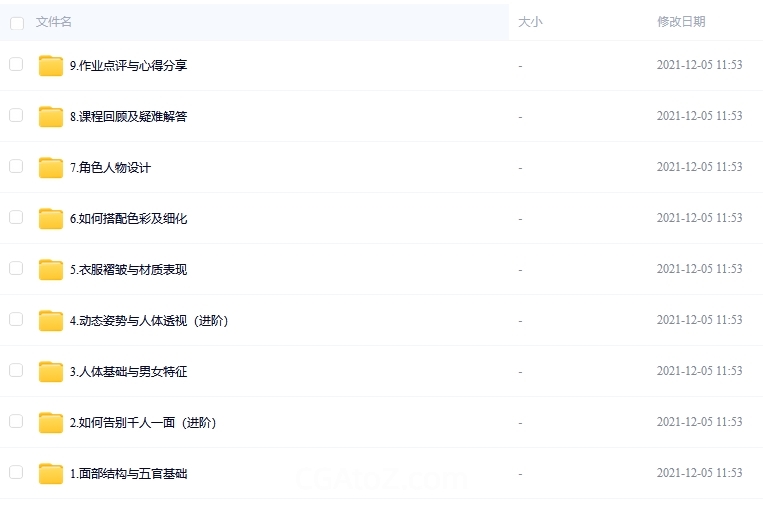Check the box for 9.作业点评与心得分享
The width and height of the screenshot is (763, 509).
click(16, 64)
